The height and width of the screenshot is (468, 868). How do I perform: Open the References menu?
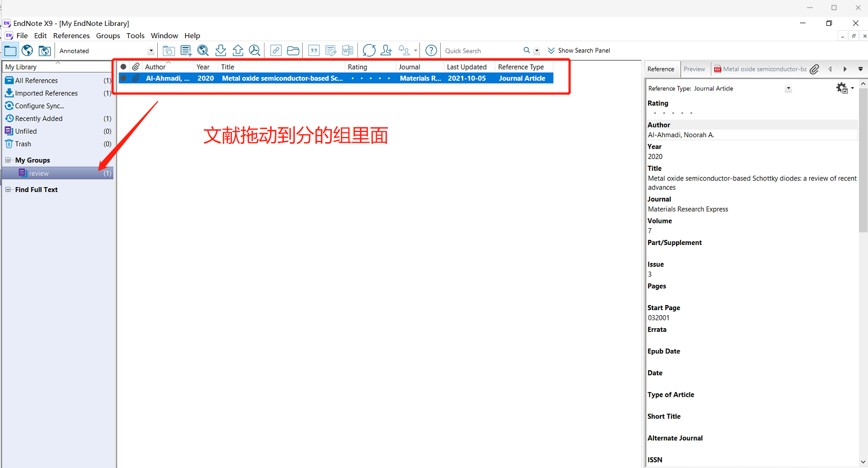click(71, 35)
